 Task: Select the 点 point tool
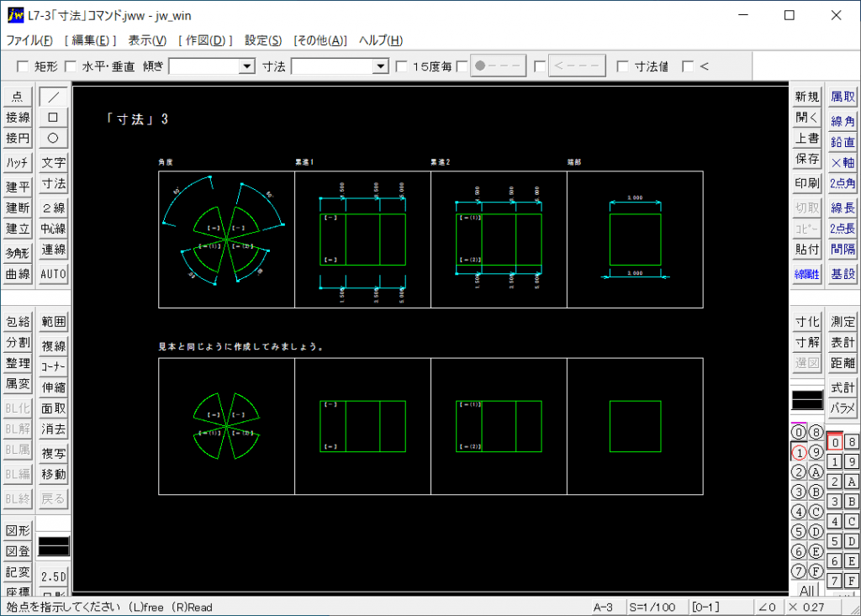point(18,97)
